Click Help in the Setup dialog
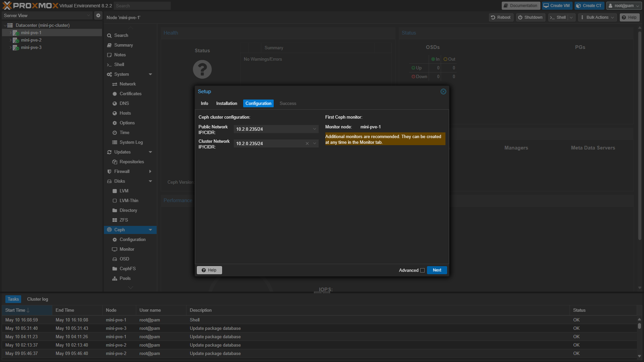644x362 pixels. 209,270
